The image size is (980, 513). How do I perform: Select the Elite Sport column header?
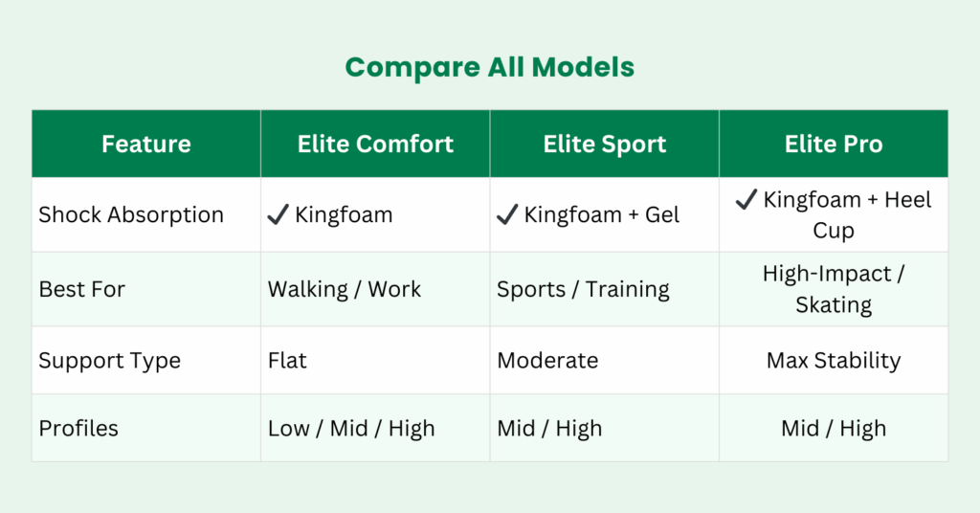coord(605,145)
